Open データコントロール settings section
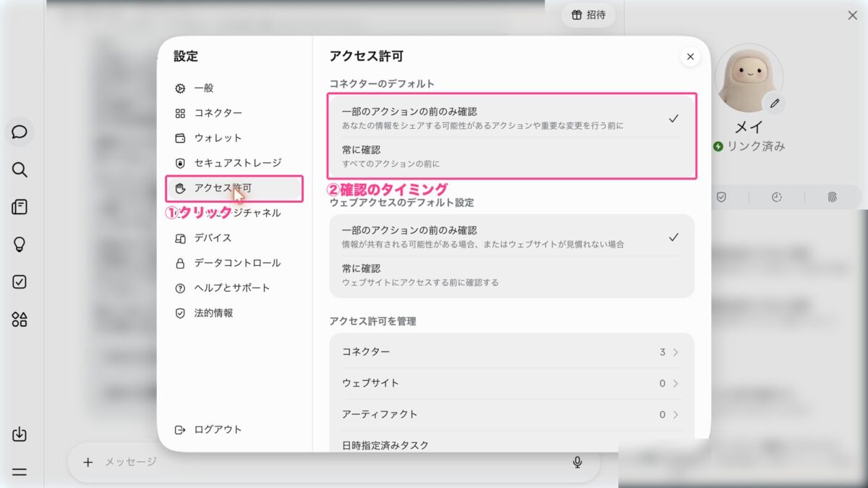The width and height of the screenshot is (868, 488). [x=234, y=263]
